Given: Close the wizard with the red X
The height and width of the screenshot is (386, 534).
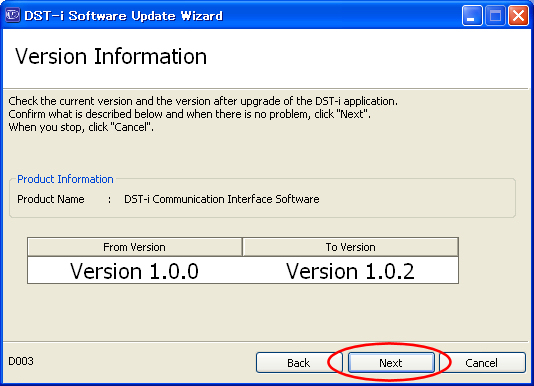Looking at the screenshot, I should pos(518,16).
